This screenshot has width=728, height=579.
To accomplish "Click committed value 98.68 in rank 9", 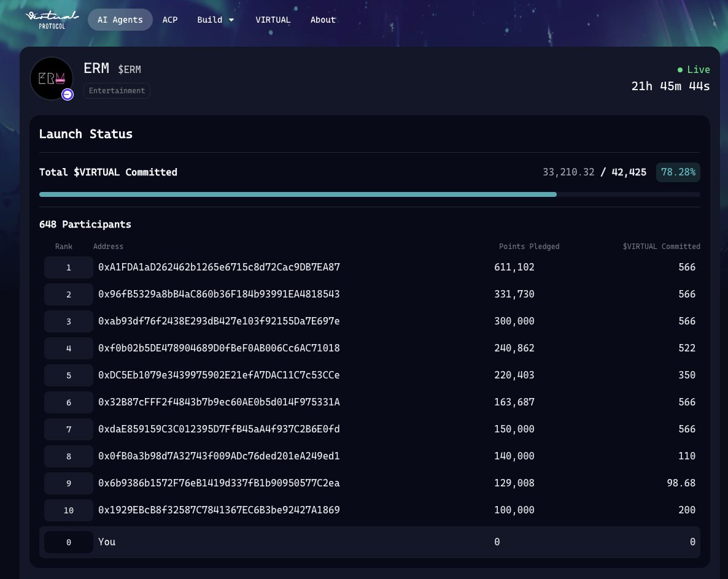I will point(681,483).
